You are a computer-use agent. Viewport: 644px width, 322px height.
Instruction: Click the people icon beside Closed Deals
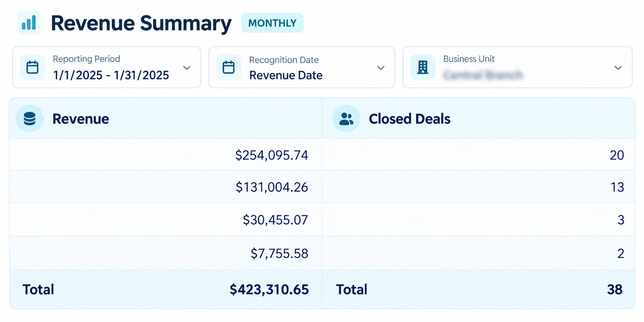pos(346,119)
